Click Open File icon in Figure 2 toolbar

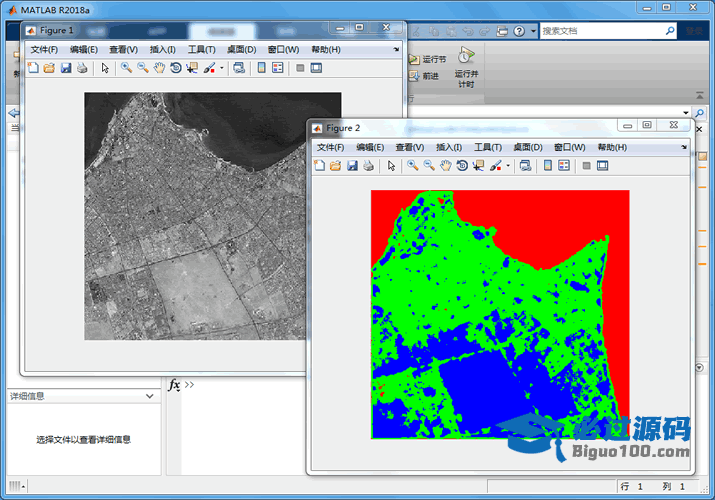click(336, 165)
